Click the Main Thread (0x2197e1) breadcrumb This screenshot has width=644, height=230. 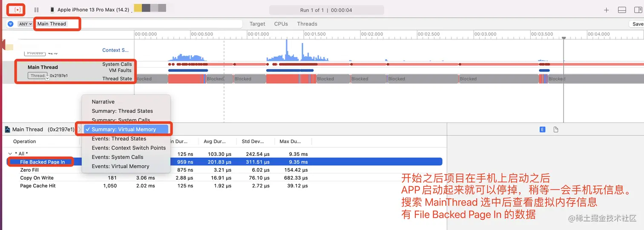(x=43, y=129)
